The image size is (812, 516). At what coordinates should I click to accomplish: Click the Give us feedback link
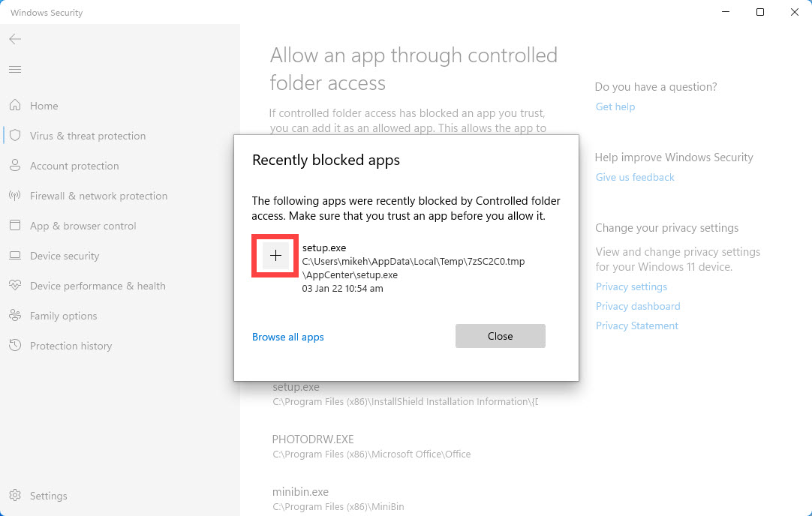[x=635, y=178]
